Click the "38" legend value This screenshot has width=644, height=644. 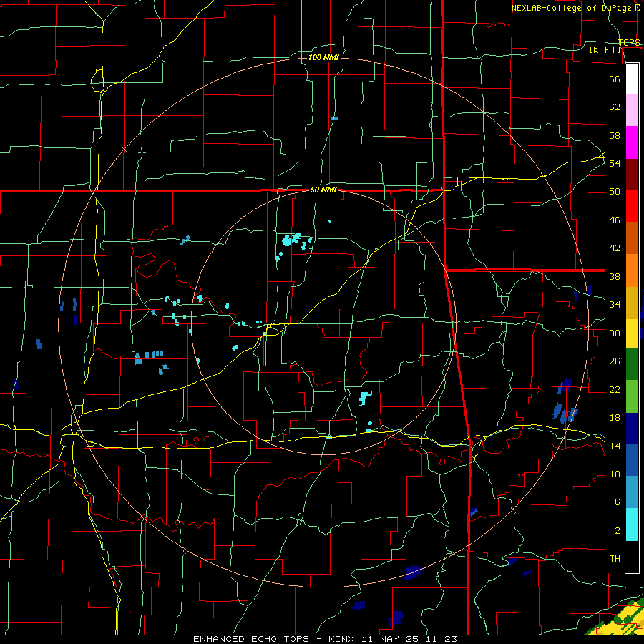615,276
